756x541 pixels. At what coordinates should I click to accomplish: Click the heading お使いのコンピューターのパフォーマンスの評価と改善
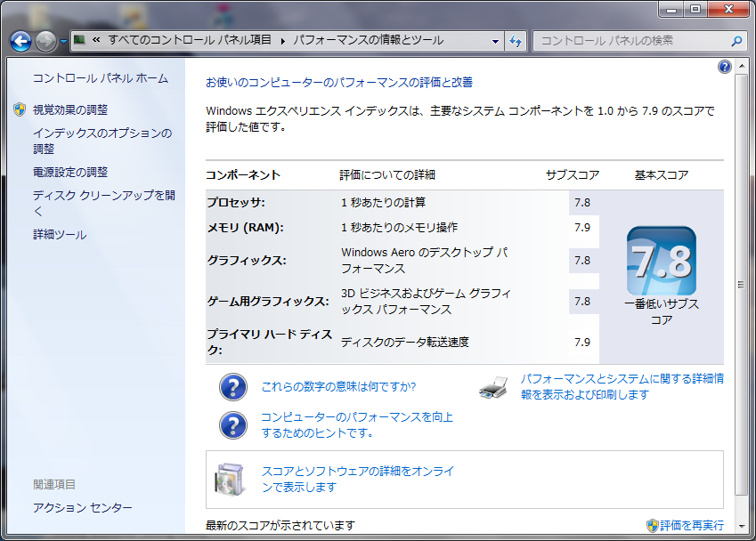(x=339, y=83)
